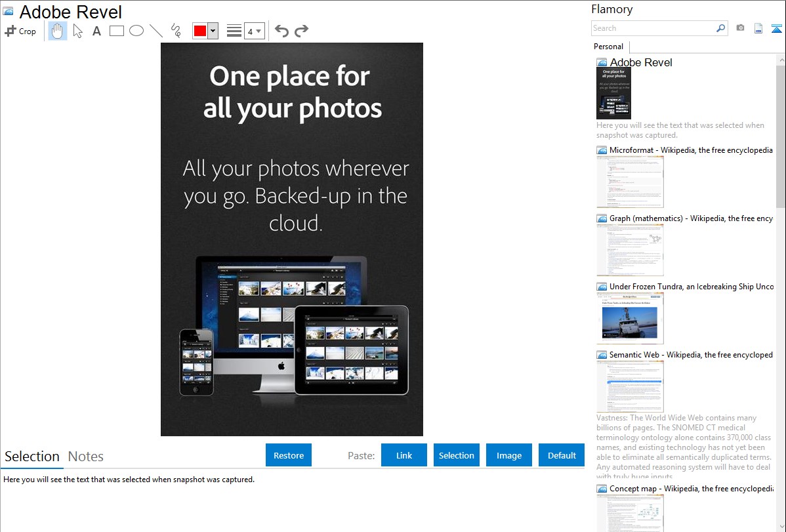
Task: Redo the last annotation
Action: click(301, 31)
